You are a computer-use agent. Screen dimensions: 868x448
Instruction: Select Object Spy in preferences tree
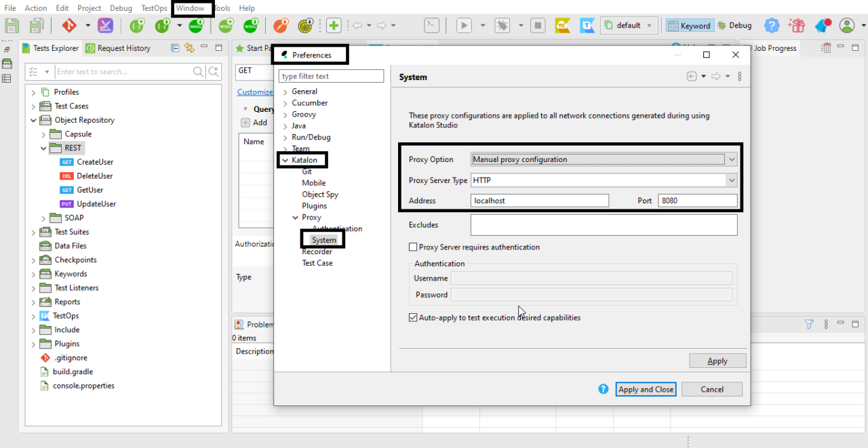tap(320, 195)
